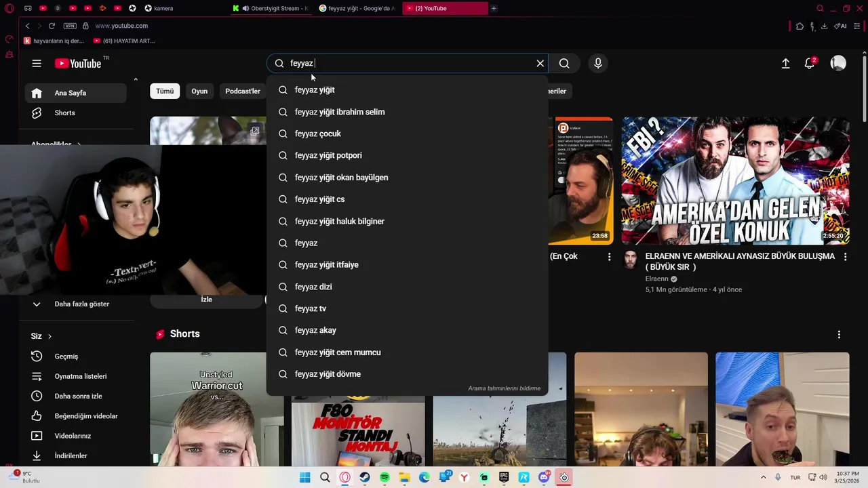Open Ana Sayfa in the sidebar
Viewport: 868px width, 488px height.
click(76, 93)
